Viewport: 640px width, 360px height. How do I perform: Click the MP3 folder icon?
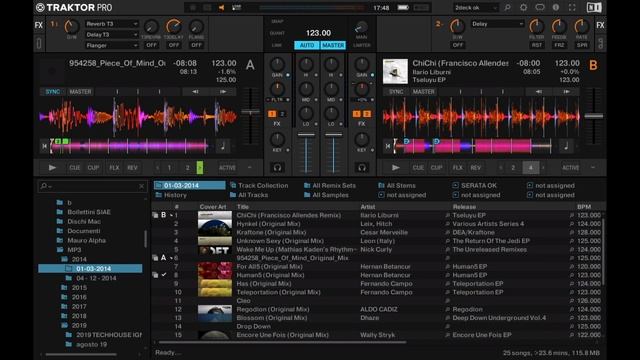(x=60, y=250)
